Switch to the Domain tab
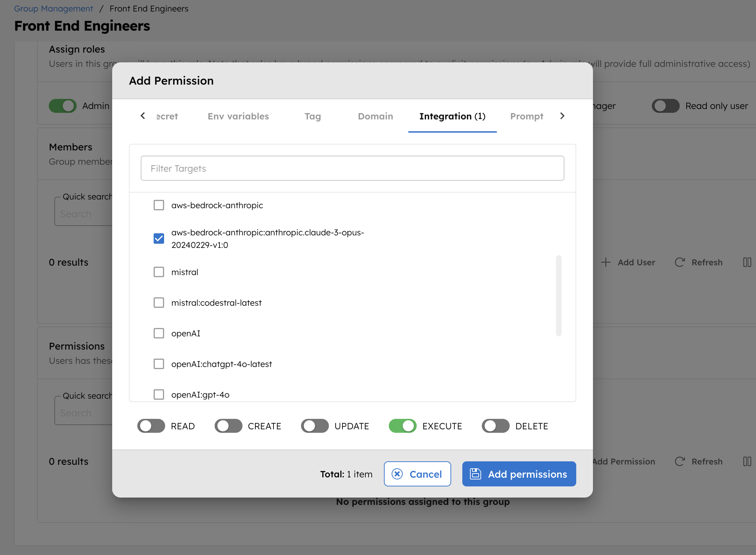This screenshot has width=756, height=555. [375, 116]
